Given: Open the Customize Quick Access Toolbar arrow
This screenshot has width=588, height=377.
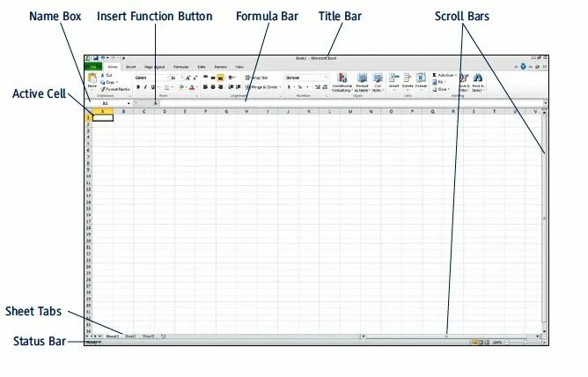Looking at the screenshot, I should coord(123,58).
